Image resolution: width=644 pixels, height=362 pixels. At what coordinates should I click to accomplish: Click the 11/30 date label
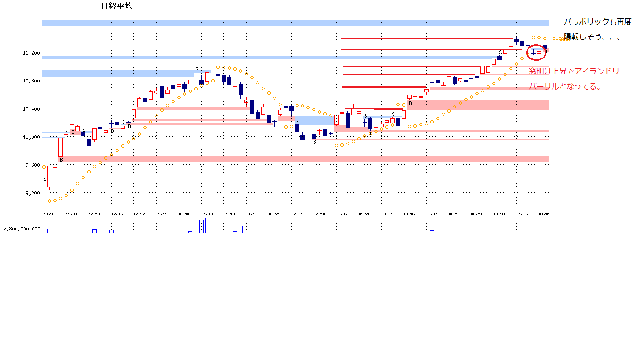coord(50,214)
